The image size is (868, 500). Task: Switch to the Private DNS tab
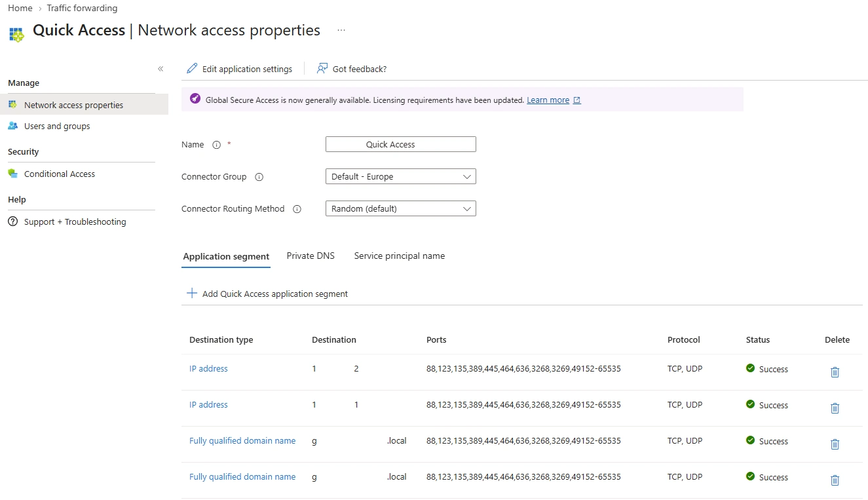click(x=311, y=256)
